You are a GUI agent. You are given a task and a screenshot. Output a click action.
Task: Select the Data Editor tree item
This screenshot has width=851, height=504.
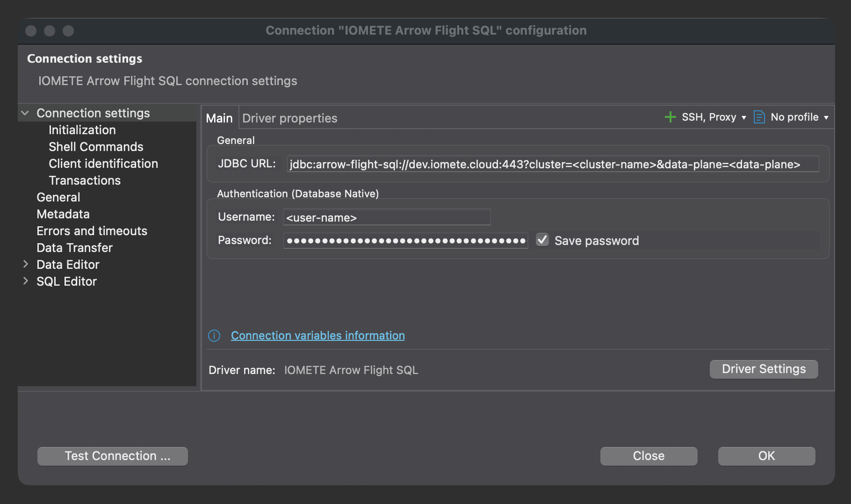click(x=68, y=265)
